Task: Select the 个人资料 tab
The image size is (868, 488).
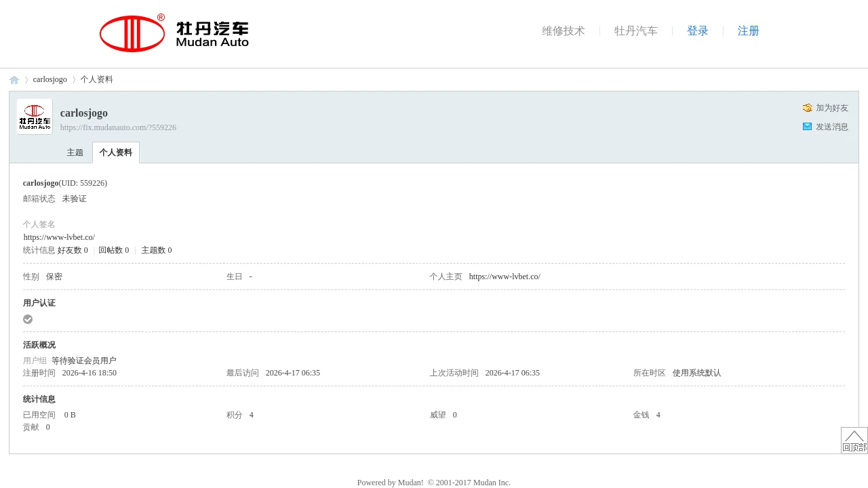Action: coord(115,152)
